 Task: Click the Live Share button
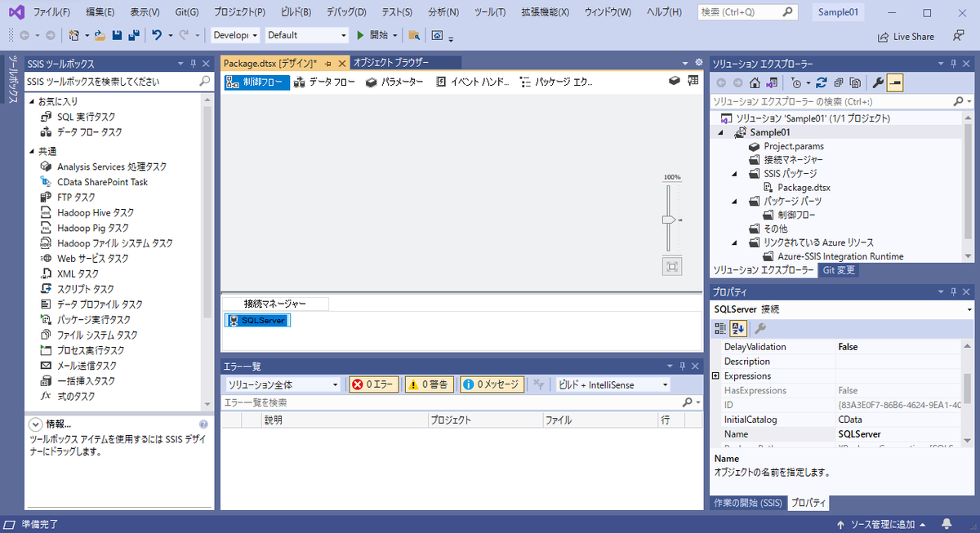pos(906,37)
